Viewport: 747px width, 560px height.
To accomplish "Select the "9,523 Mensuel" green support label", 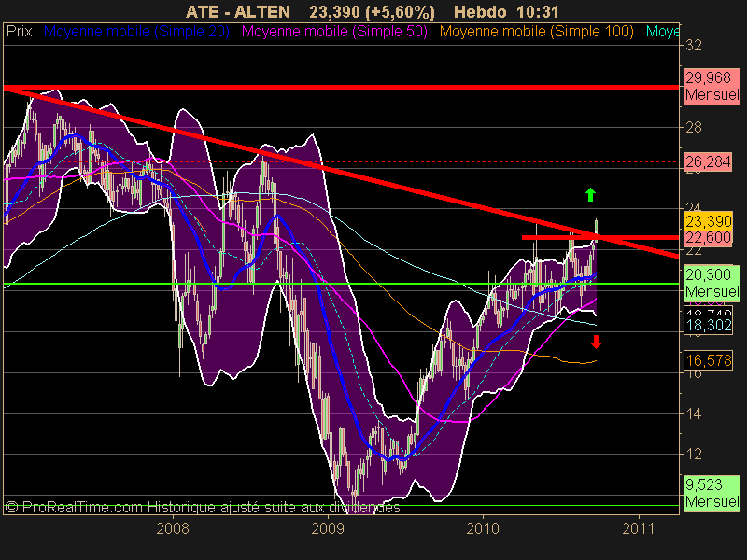I will tap(712, 494).
